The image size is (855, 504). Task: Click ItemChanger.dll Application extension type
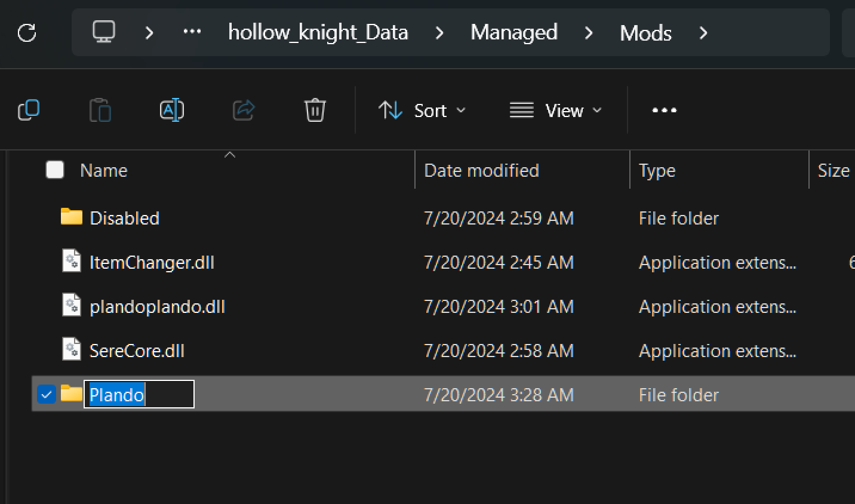coord(717,262)
